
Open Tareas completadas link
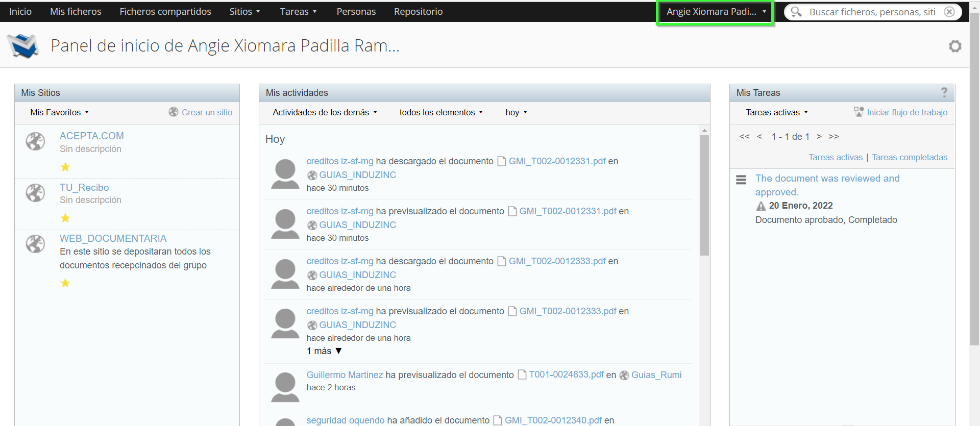(x=910, y=157)
